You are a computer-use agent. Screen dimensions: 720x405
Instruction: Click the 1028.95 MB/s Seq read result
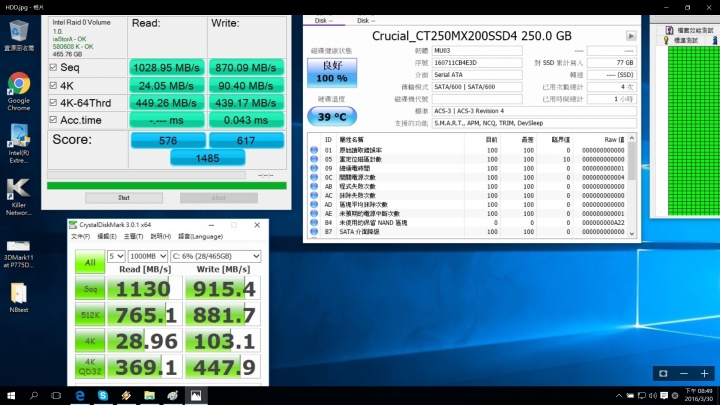(166, 68)
